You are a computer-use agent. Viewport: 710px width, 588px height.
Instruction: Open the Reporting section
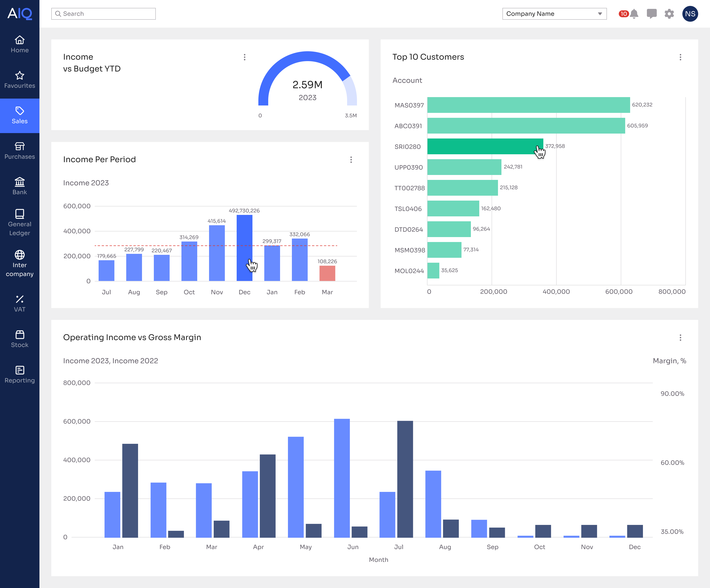tap(20, 374)
